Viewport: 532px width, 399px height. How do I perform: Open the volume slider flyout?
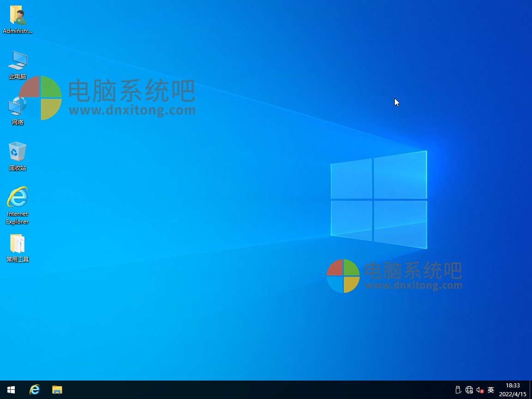(x=480, y=389)
